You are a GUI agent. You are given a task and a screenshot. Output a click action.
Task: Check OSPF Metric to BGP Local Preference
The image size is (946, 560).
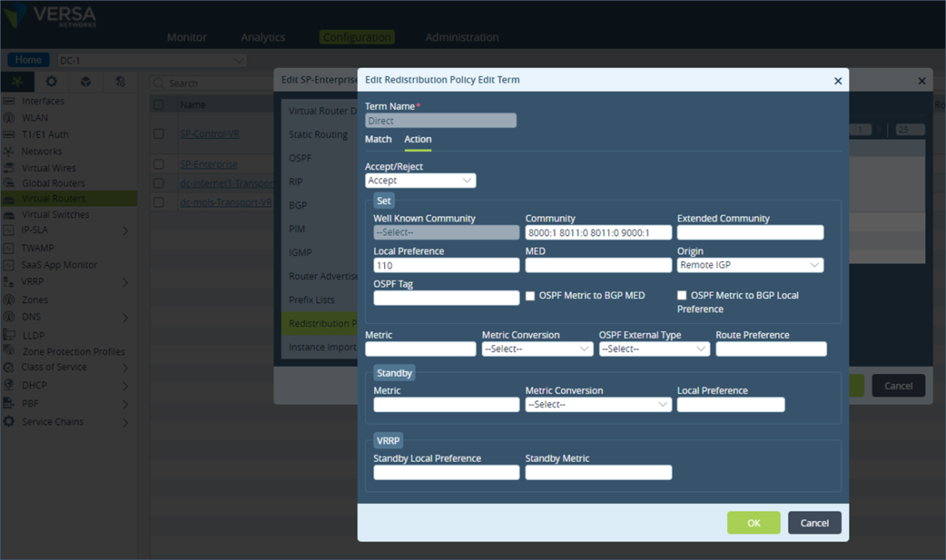point(682,295)
